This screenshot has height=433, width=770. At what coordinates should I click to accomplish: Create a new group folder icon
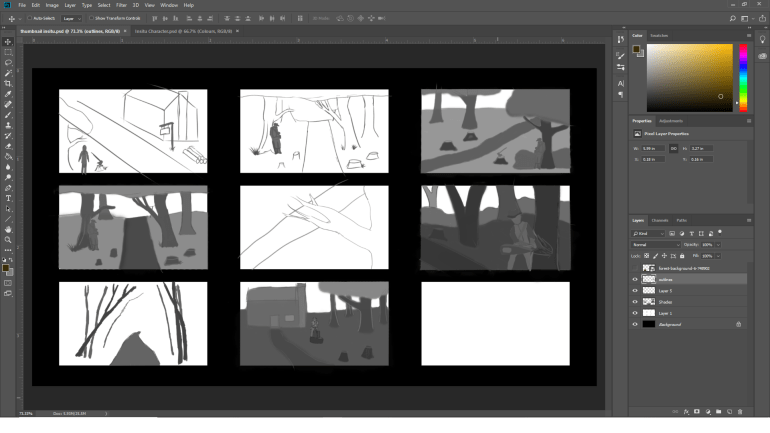(x=718, y=411)
